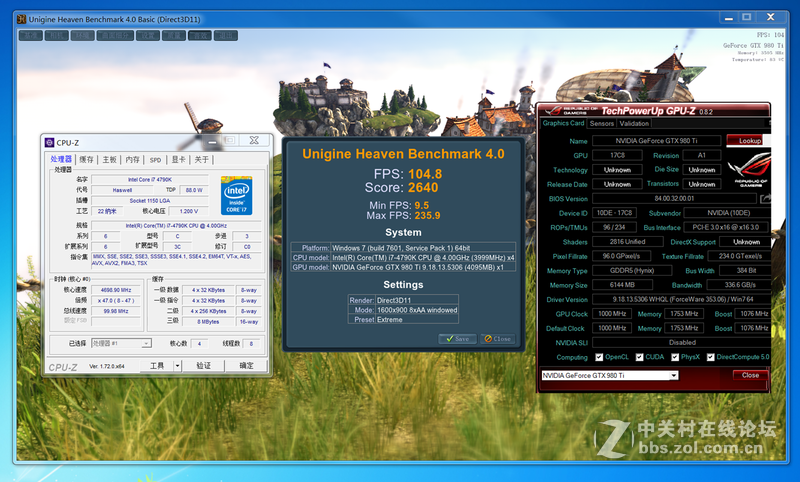
Task: Click the bus speed value 99.98 MHz
Action: [x=116, y=311]
